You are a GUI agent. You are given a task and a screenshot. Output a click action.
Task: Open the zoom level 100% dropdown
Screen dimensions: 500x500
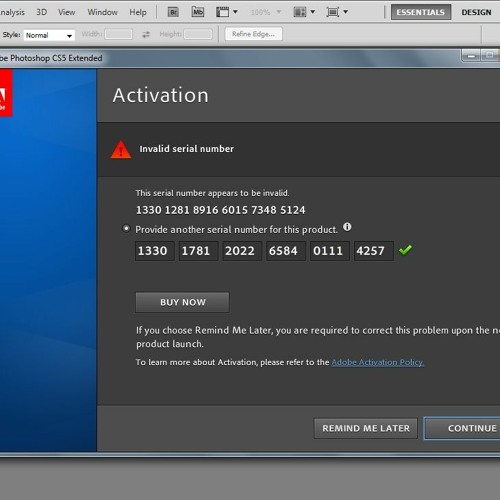(x=266, y=12)
